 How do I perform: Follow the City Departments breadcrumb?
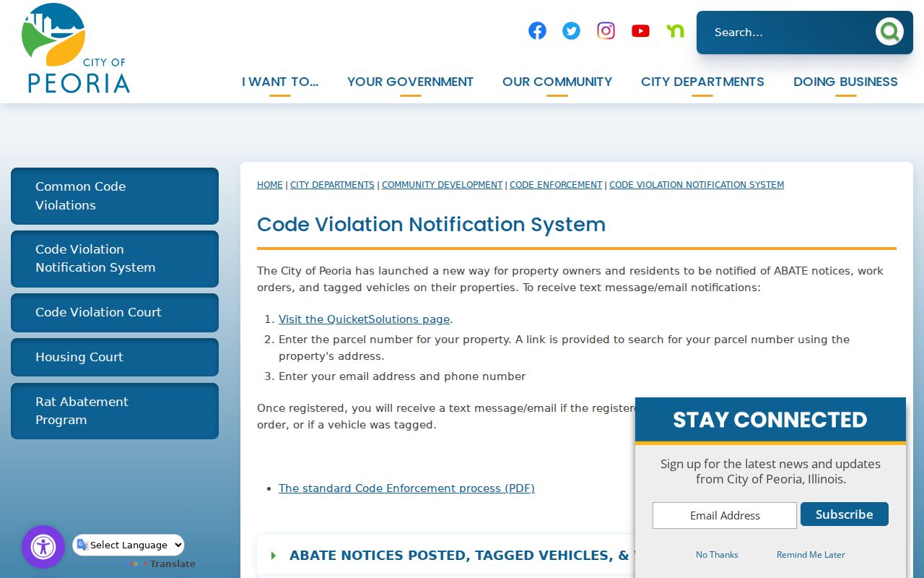click(332, 185)
